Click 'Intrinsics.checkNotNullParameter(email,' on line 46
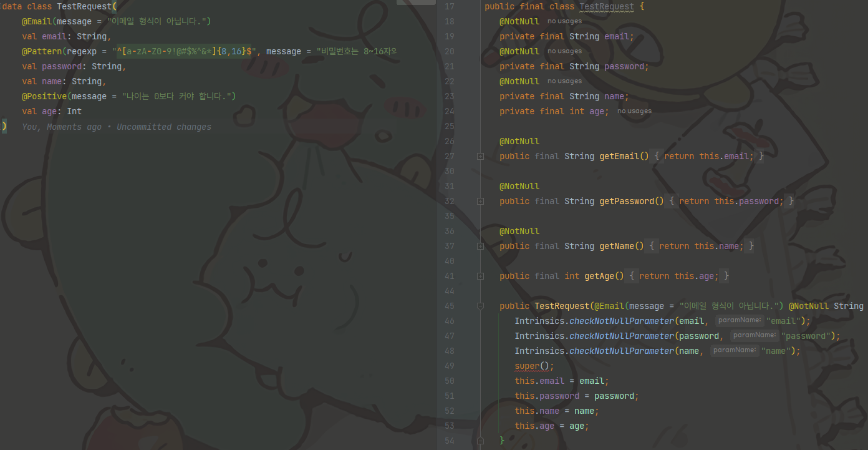Image resolution: width=868 pixels, height=450 pixels. (x=612, y=321)
